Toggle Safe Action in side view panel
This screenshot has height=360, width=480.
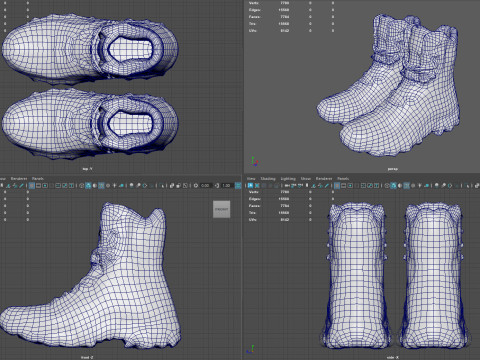pos(370,185)
